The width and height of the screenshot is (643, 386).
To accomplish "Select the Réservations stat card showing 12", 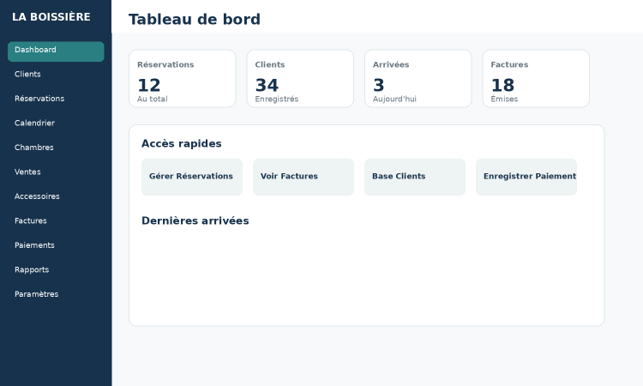I will tap(182, 78).
